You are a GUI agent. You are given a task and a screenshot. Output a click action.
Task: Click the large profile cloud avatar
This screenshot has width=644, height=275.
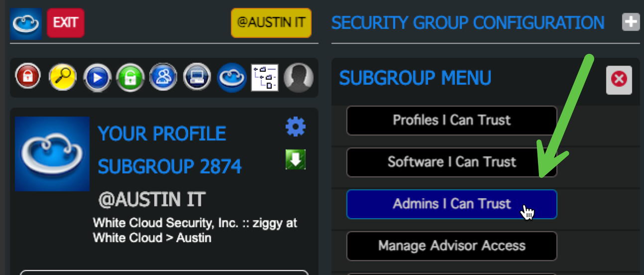click(52, 154)
